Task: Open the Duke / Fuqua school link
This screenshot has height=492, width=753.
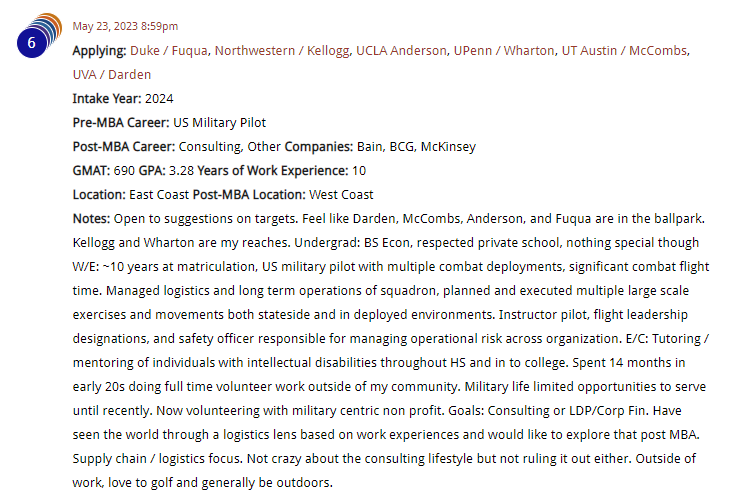Action: [169, 51]
